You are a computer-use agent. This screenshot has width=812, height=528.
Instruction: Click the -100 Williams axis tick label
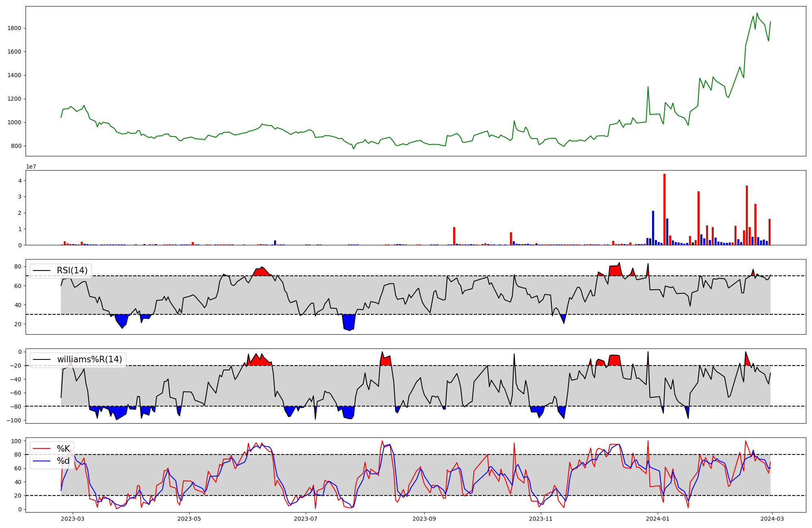[x=14, y=420]
